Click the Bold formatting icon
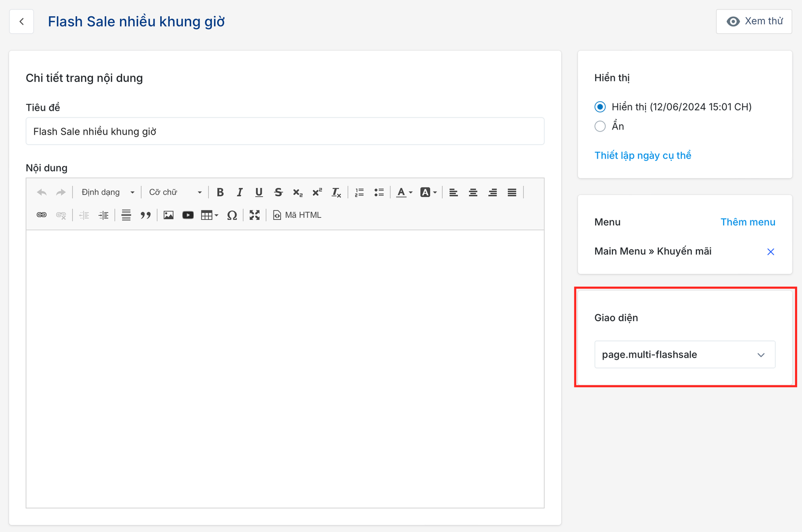Viewport: 802px width, 532px height. pos(220,193)
